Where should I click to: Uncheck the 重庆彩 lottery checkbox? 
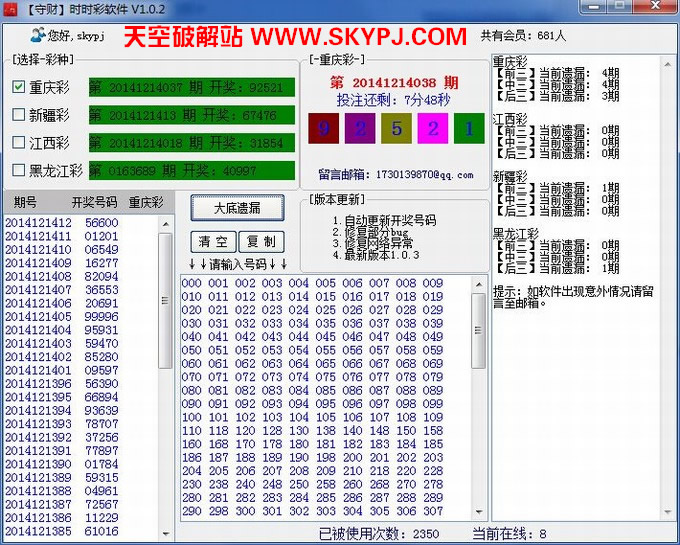pyautogui.click(x=18, y=87)
